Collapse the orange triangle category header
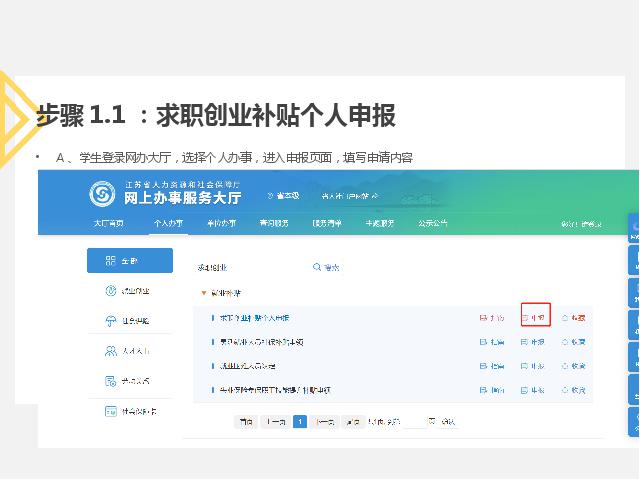Viewport: 640px width, 480px height. [x=204, y=294]
